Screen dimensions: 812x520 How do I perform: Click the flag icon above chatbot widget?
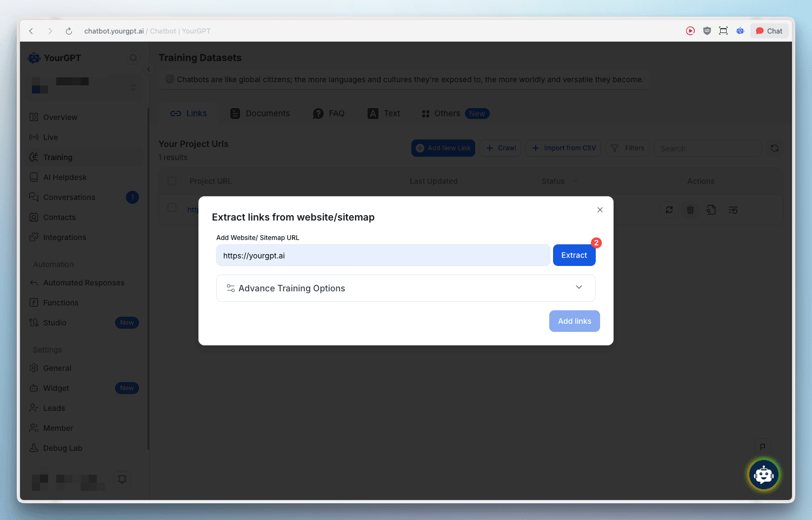762,446
